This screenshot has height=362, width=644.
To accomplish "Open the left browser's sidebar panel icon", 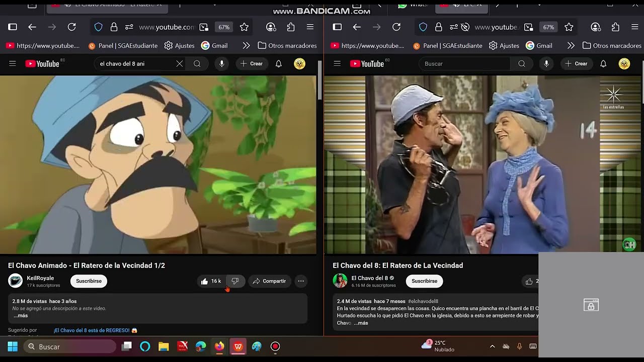I will pyautogui.click(x=13, y=27).
